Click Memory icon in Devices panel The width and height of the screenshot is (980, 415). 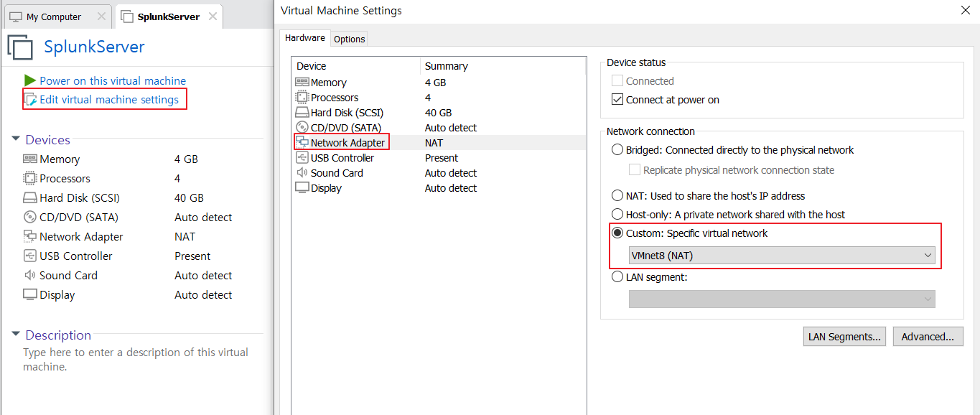click(x=30, y=159)
